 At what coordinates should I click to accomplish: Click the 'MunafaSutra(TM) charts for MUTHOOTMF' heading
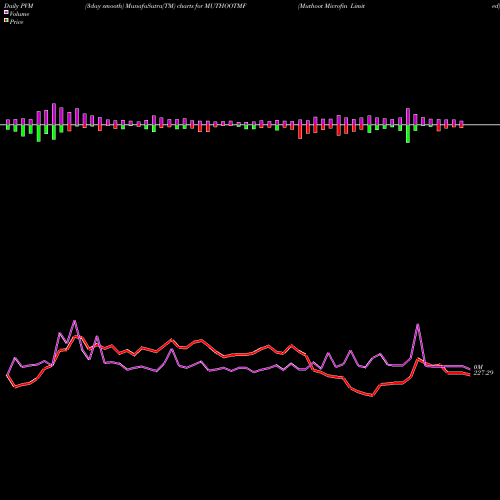tap(186, 6)
